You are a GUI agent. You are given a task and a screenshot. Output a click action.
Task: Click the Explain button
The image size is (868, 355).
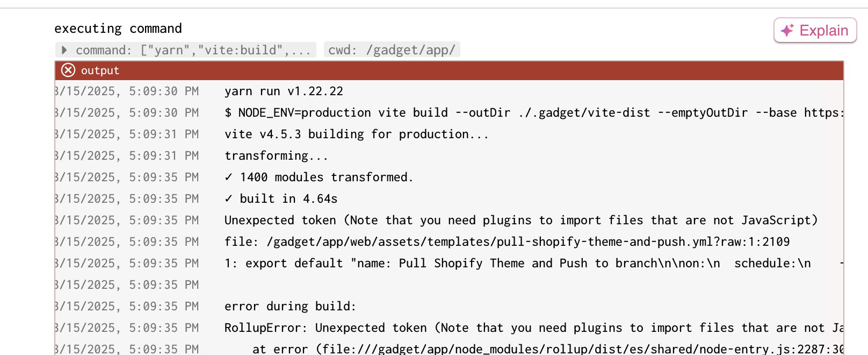pyautogui.click(x=815, y=30)
